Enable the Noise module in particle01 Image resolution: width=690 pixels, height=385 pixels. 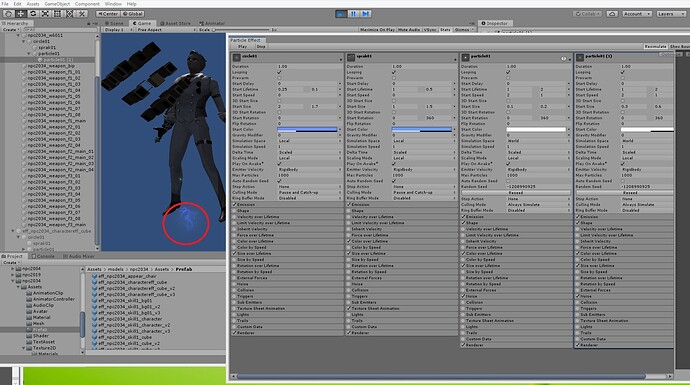tap(463, 296)
